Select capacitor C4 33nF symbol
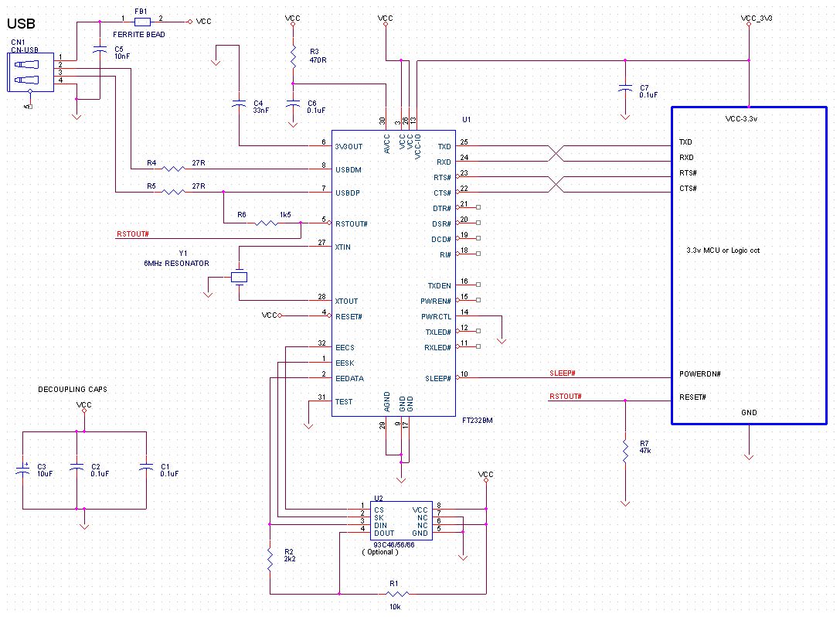Screen dimensions: 840x617 pos(239,103)
